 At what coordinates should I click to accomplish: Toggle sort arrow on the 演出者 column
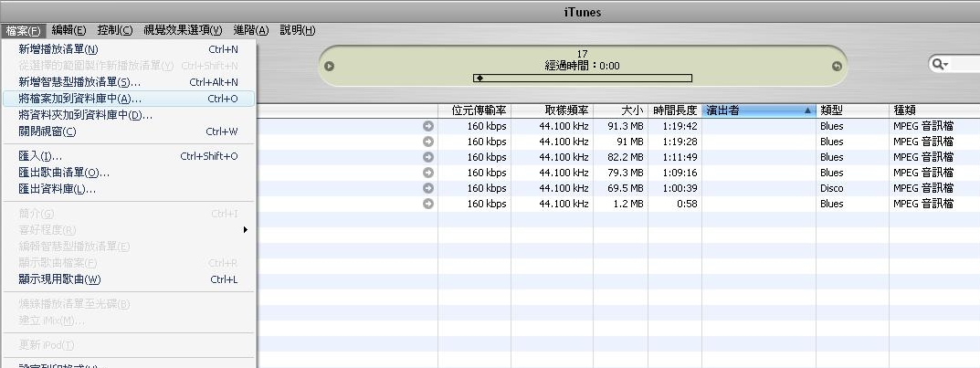tap(806, 110)
